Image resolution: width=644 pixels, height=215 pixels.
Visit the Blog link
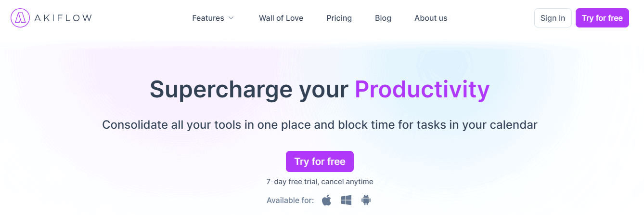383,18
